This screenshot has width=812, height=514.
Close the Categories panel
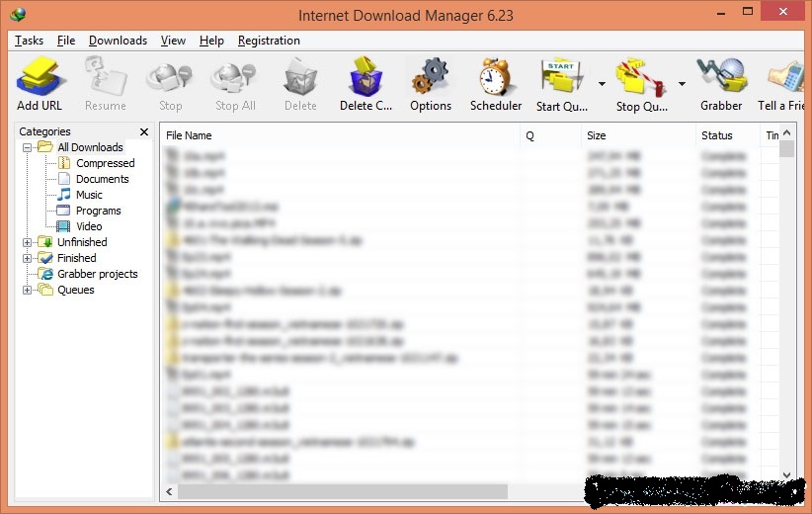(144, 131)
